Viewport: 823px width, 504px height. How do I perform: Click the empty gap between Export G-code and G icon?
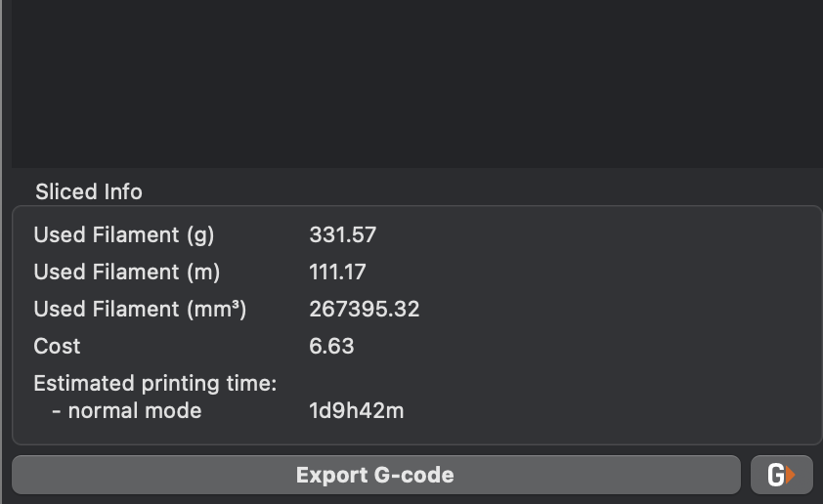[x=746, y=475]
